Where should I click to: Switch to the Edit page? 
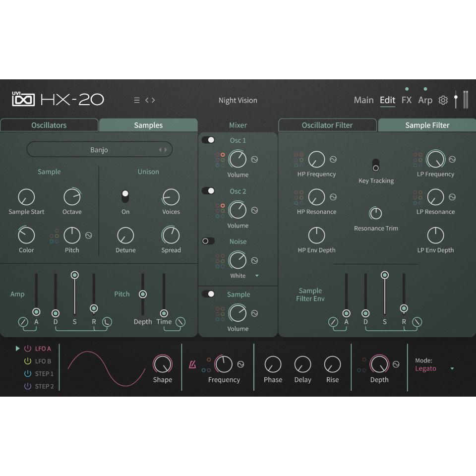[387, 100]
